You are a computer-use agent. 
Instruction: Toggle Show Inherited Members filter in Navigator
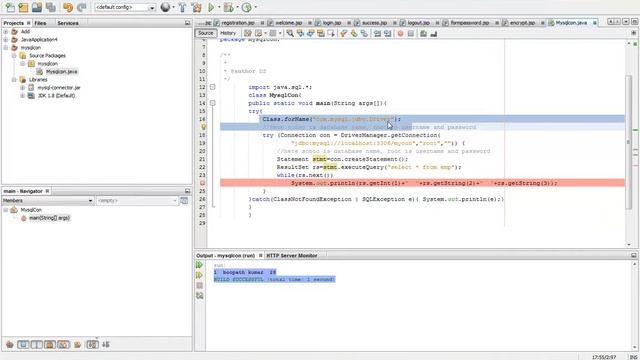pyautogui.click(x=9, y=344)
